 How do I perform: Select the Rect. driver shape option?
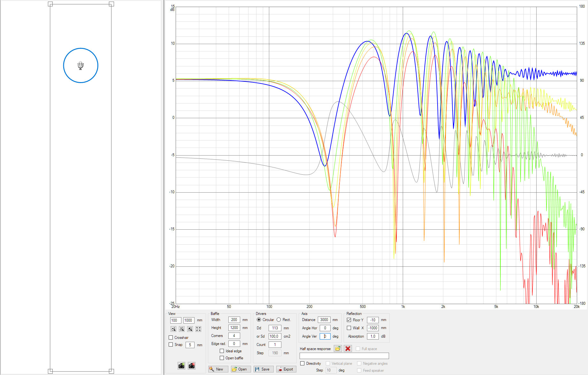coord(279,320)
